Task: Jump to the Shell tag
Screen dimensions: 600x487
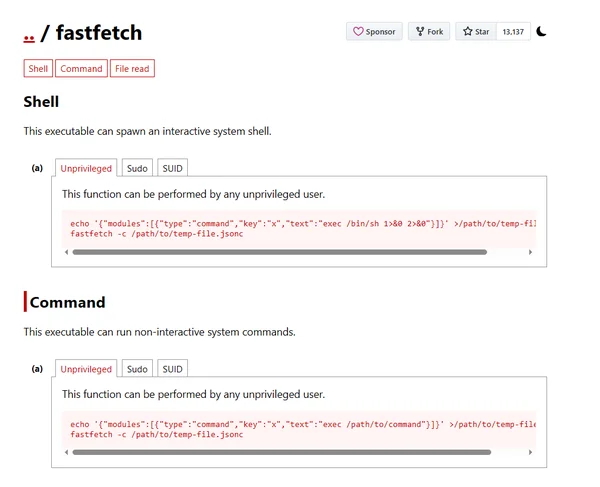Action: click(38, 69)
